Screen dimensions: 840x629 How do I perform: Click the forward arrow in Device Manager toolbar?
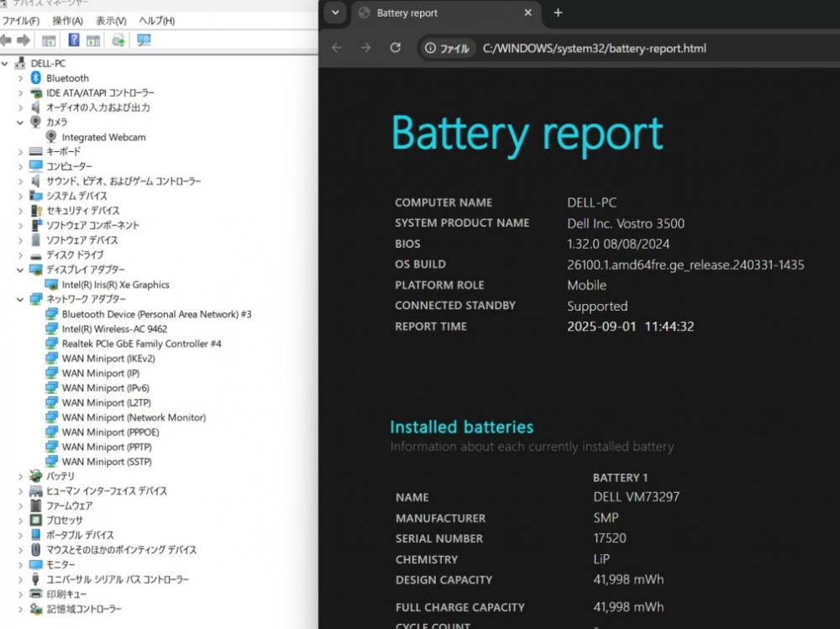(24, 40)
